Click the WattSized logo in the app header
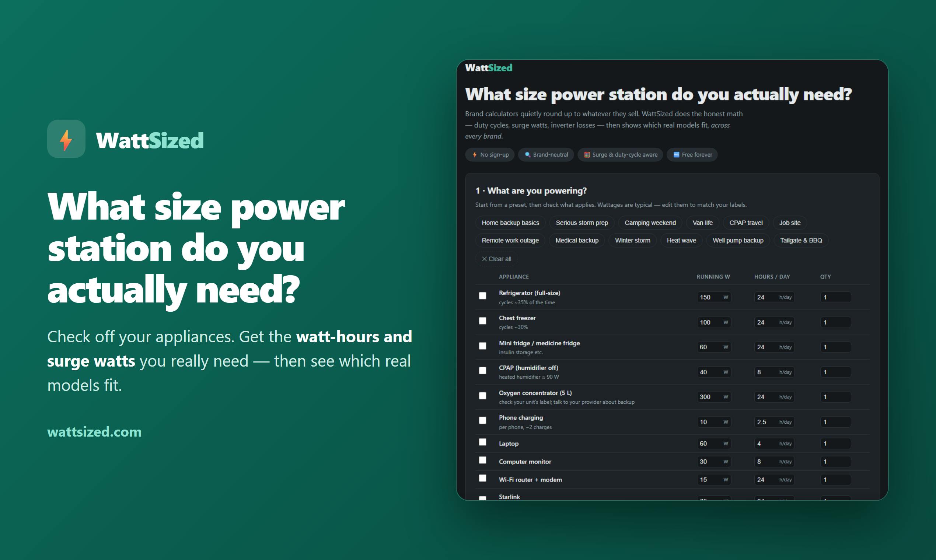 coord(488,68)
